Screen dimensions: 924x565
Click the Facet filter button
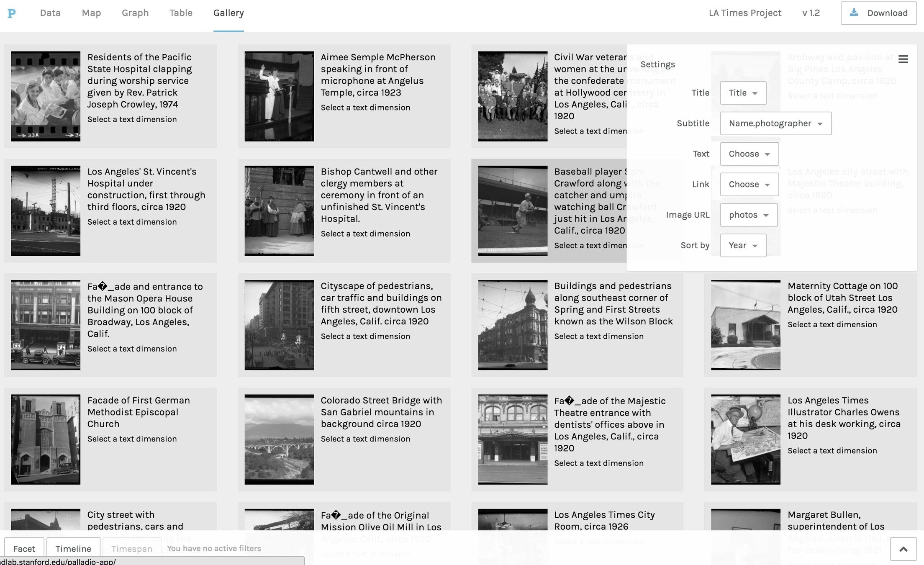coord(24,549)
